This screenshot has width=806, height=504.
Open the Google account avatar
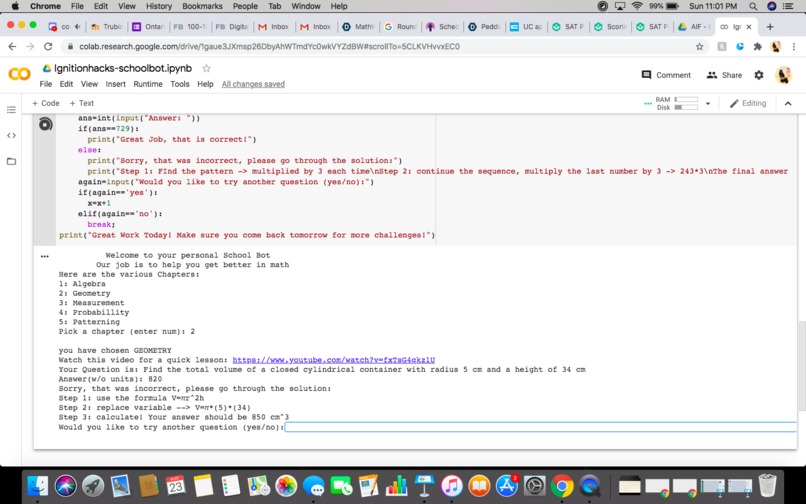coord(783,75)
